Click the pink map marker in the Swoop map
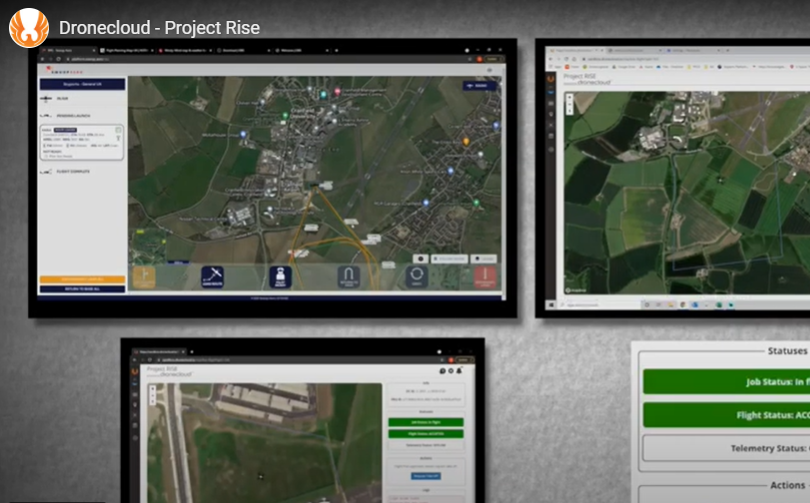The image size is (810, 503). click(337, 92)
